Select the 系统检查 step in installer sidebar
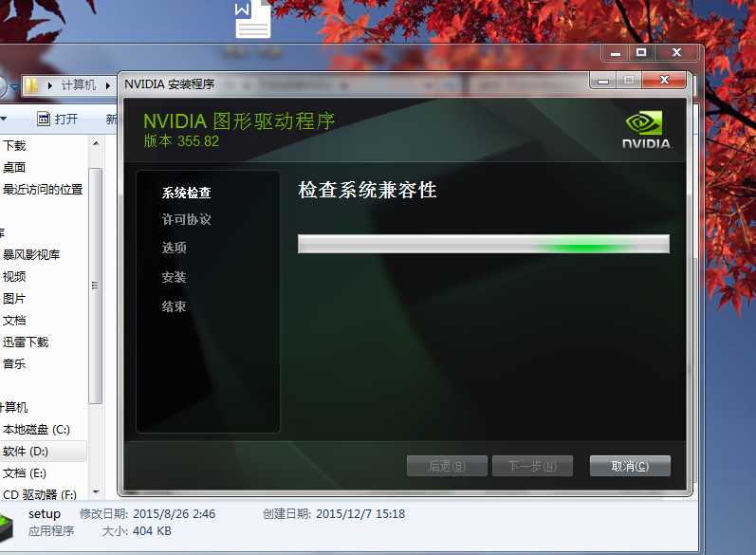 (186, 193)
